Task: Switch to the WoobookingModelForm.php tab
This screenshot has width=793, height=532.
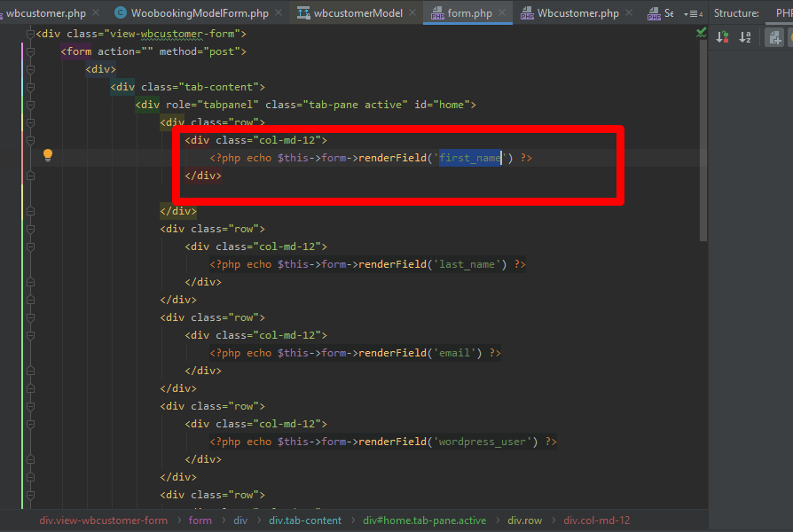Action: click(199, 13)
